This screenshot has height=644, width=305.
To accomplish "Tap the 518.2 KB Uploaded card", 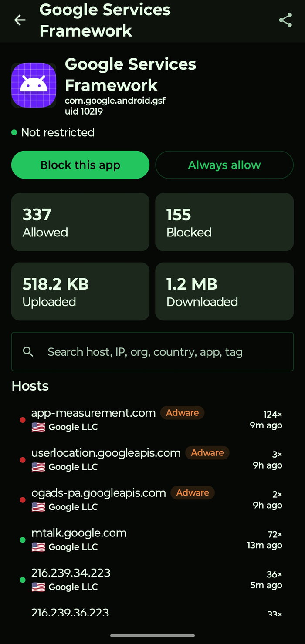I will [x=80, y=292].
